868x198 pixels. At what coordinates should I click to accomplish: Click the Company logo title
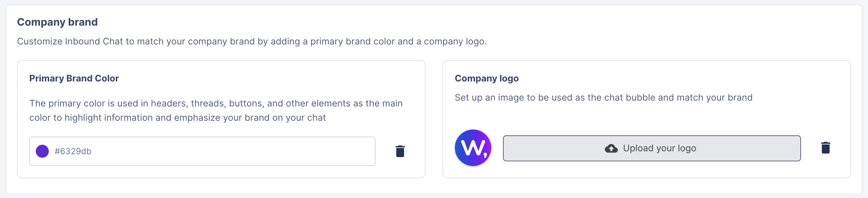tap(487, 78)
